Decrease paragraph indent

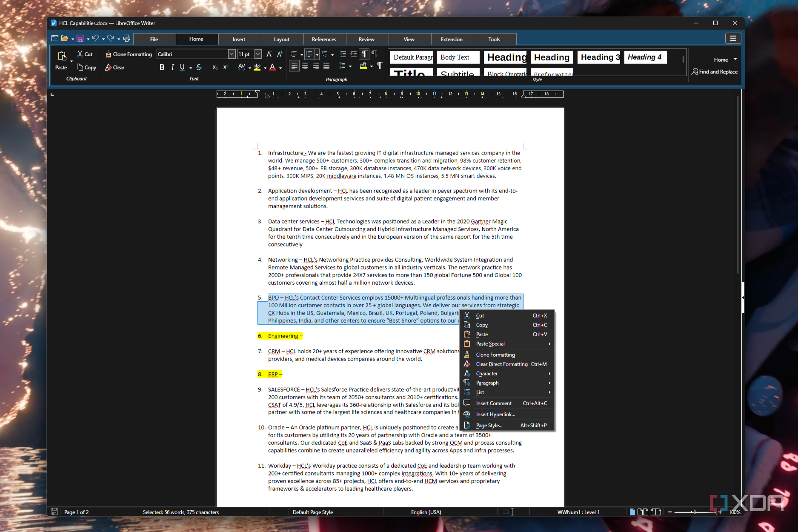pyautogui.click(x=353, y=54)
